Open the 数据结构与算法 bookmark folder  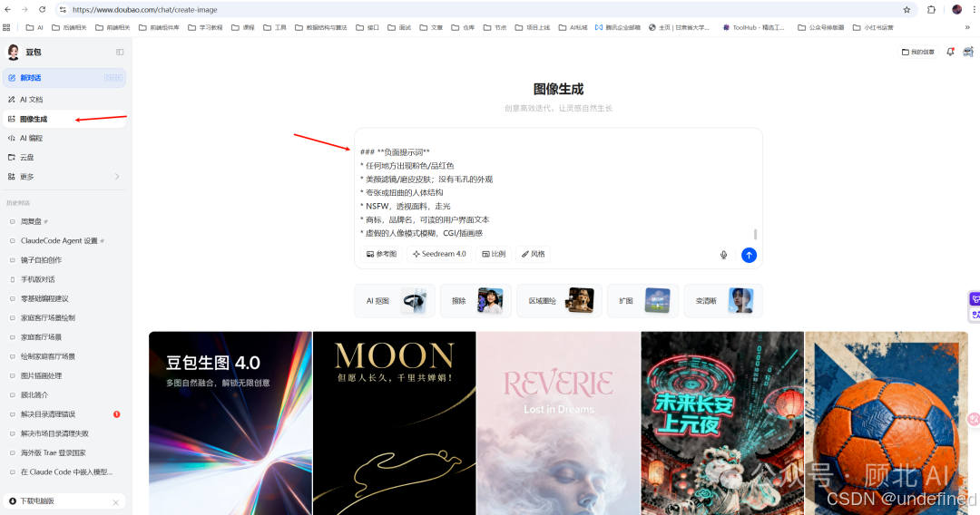pos(321,27)
